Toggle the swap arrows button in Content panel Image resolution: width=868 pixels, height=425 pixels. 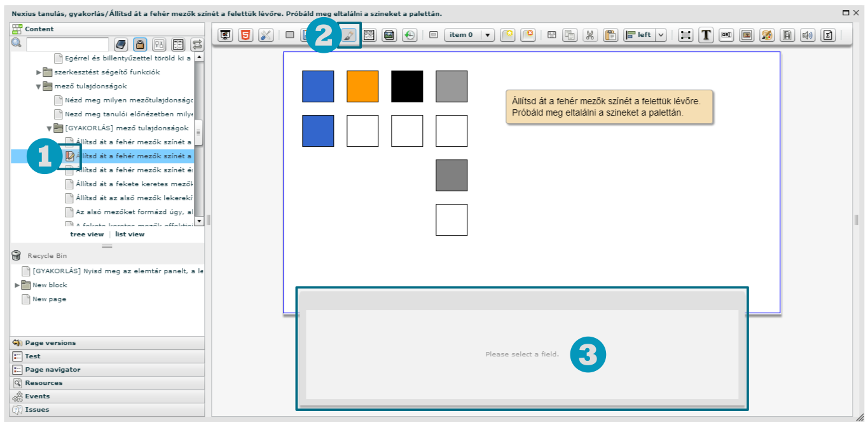pyautogui.click(x=197, y=44)
